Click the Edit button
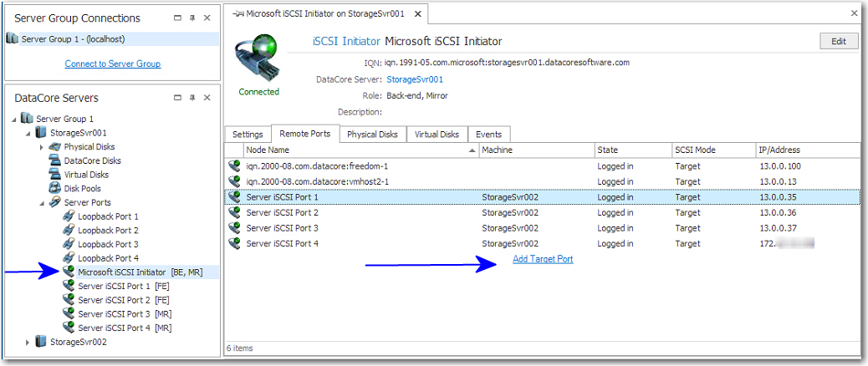 [x=839, y=42]
